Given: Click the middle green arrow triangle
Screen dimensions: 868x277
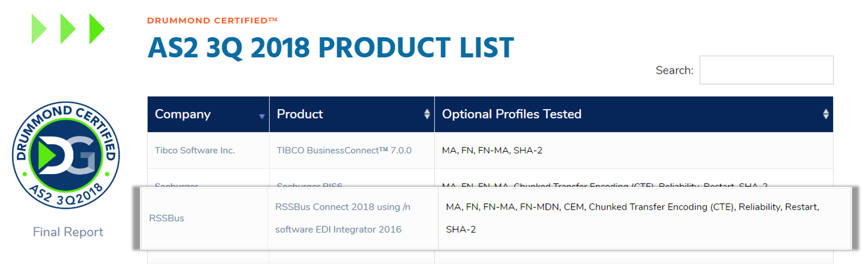Looking at the screenshot, I should (68, 29).
